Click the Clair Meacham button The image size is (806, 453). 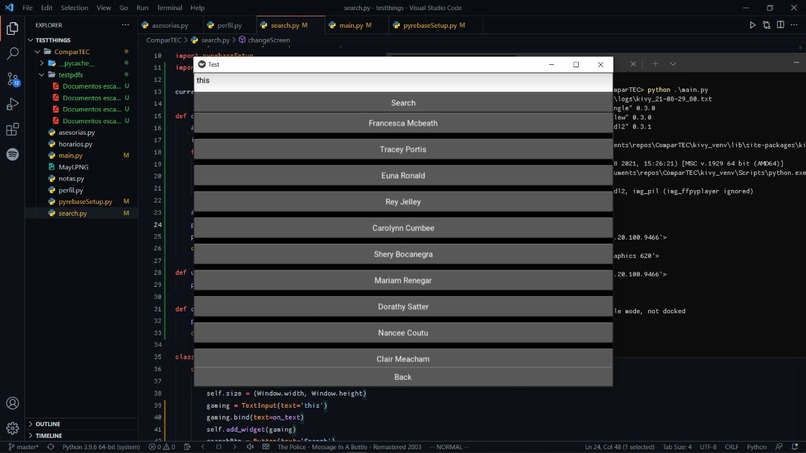pyautogui.click(x=403, y=358)
